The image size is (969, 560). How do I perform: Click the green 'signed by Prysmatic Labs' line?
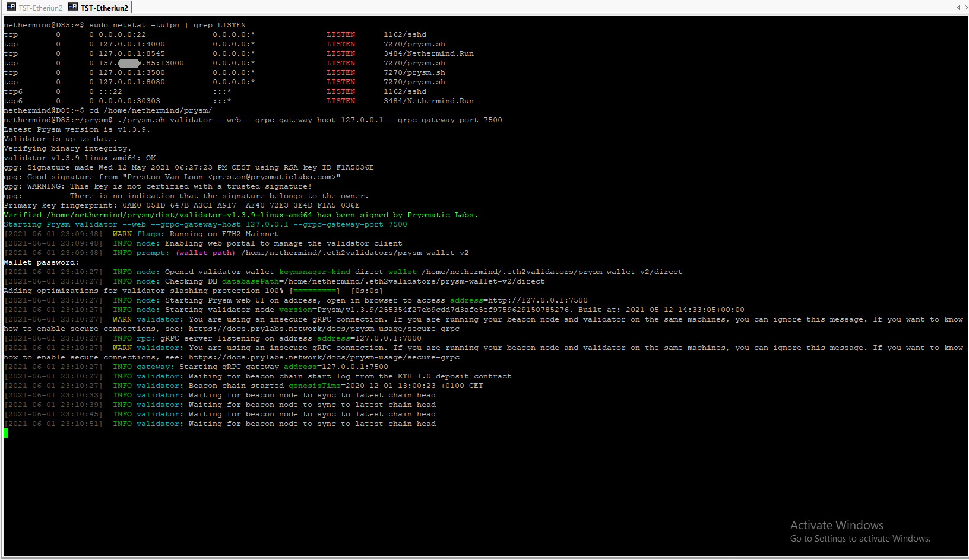click(x=241, y=215)
